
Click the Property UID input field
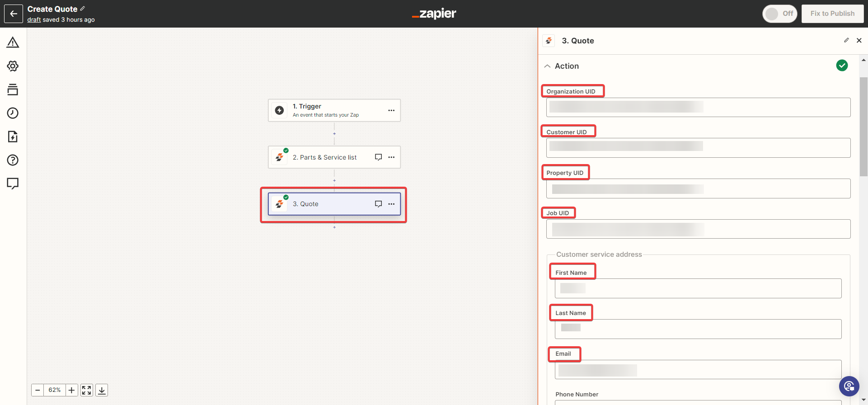click(x=698, y=188)
